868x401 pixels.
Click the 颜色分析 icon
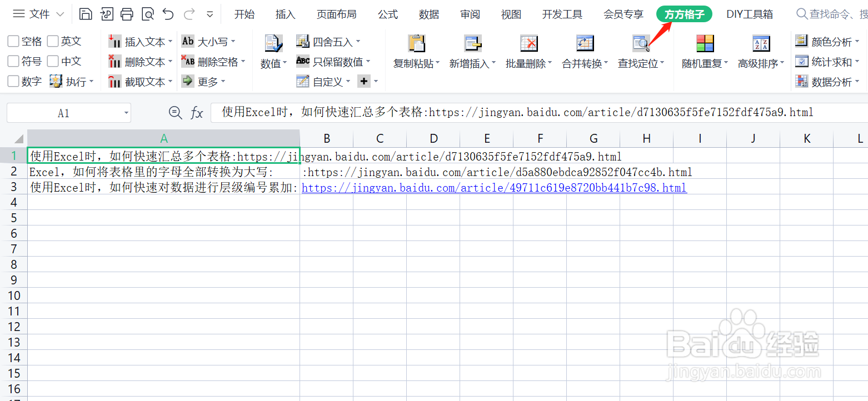coord(801,41)
